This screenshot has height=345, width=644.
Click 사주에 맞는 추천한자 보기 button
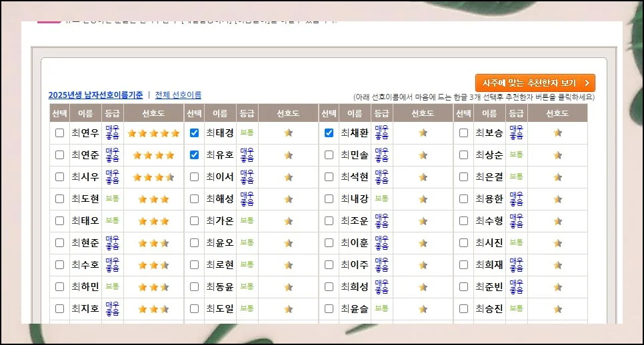(535, 83)
